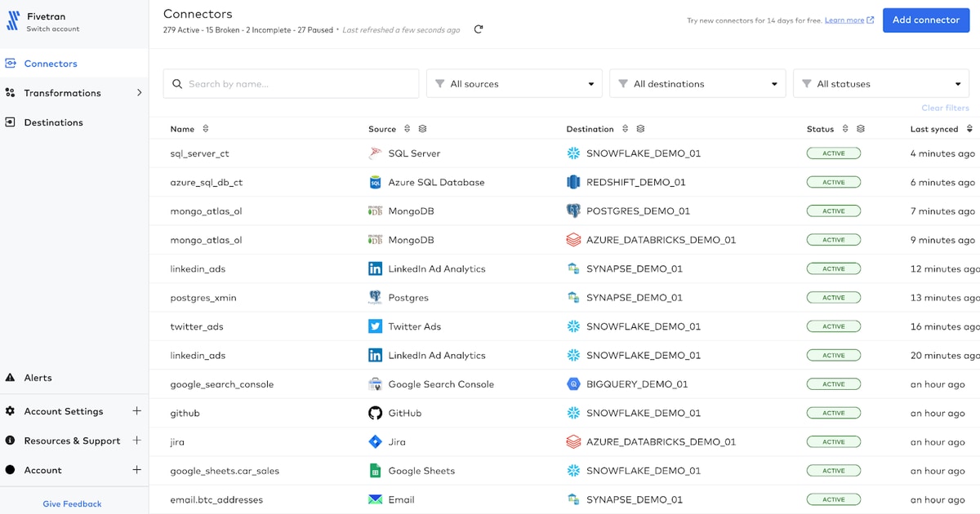Image resolution: width=980 pixels, height=514 pixels.
Task: Click the Google Search Console icon
Action: pos(375,384)
